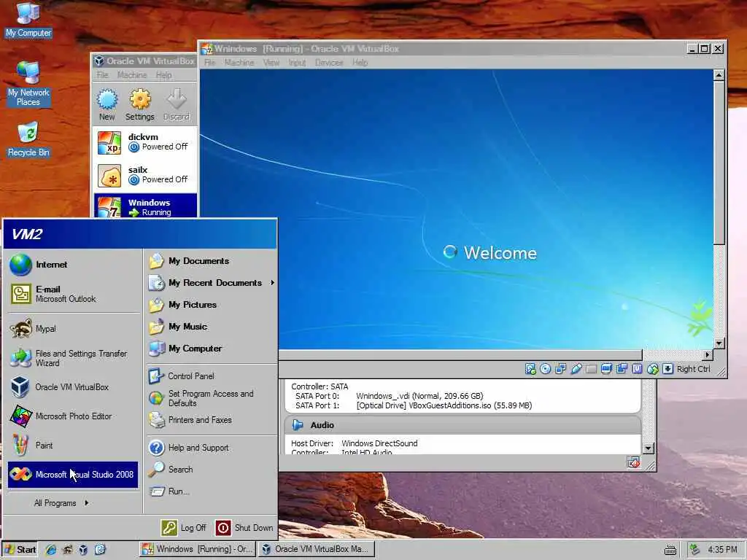Open Help menu in VirtualBox Manager
747x560 pixels.
coord(163,75)
